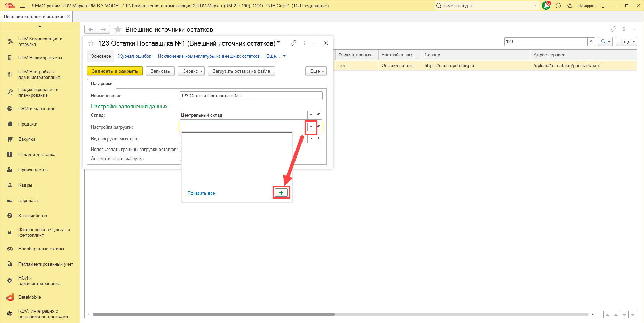The width and height of the screenshot is (644, 323).
Task: Click the green plus create button in dropdown
Action: pyautogui.click(x=281, y=193)
